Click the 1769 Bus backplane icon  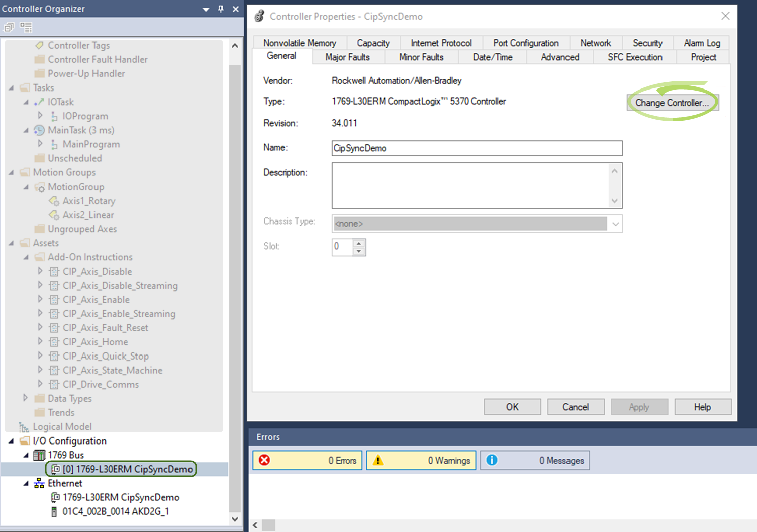[39, 455]
